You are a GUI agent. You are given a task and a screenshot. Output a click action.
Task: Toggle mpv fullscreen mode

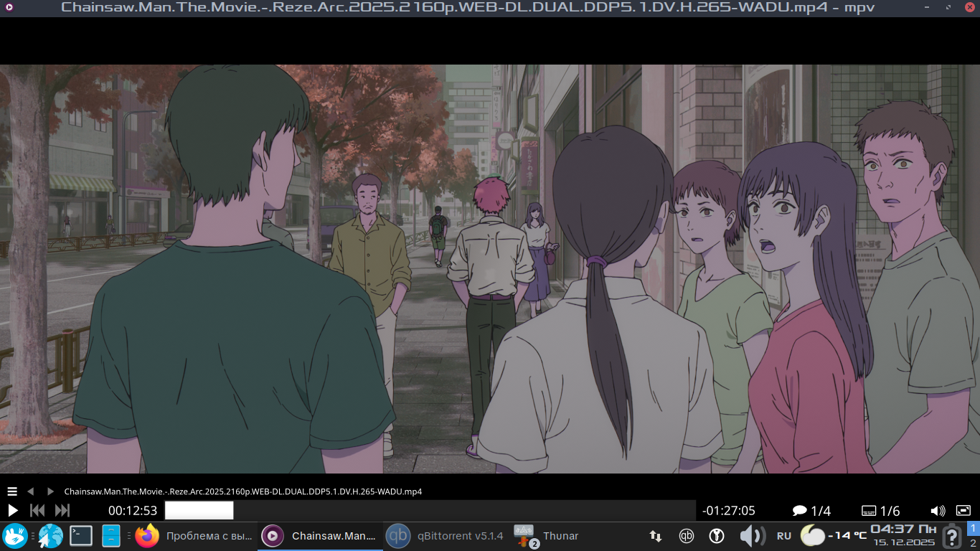(x=963, y=511)
